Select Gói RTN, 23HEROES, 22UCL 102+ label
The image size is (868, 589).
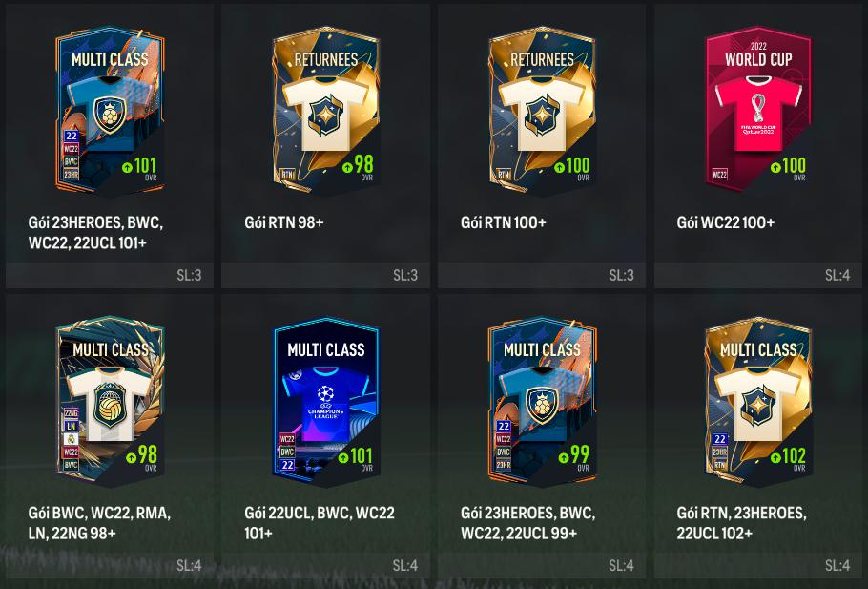pos(741,523)
